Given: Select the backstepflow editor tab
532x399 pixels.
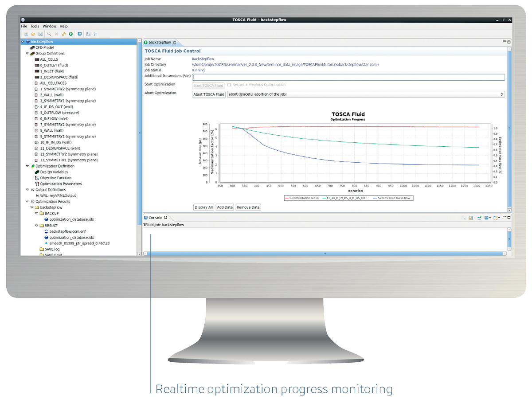Looking at the screenshot, I should point(160,42).
